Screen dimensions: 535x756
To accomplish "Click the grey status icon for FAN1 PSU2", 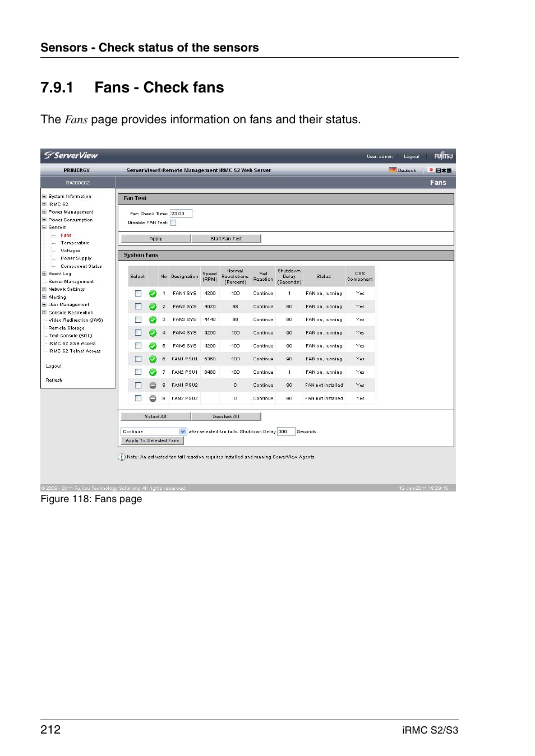I will [153, 386].
